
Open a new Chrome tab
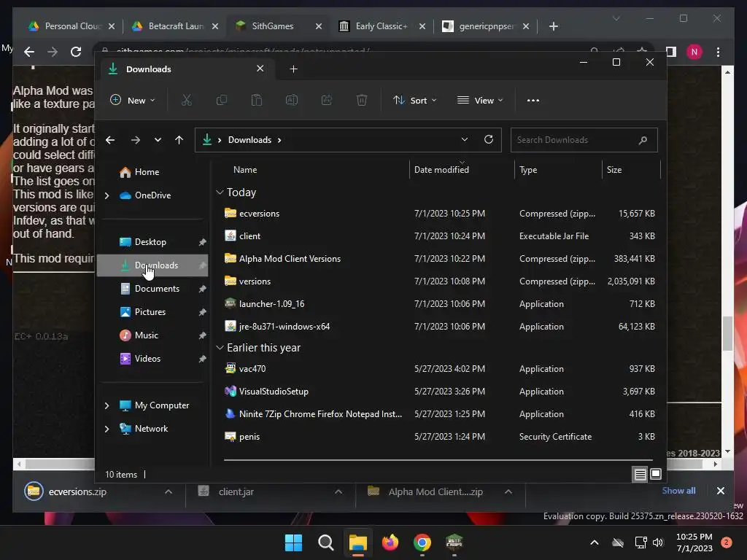coord(553,26)
